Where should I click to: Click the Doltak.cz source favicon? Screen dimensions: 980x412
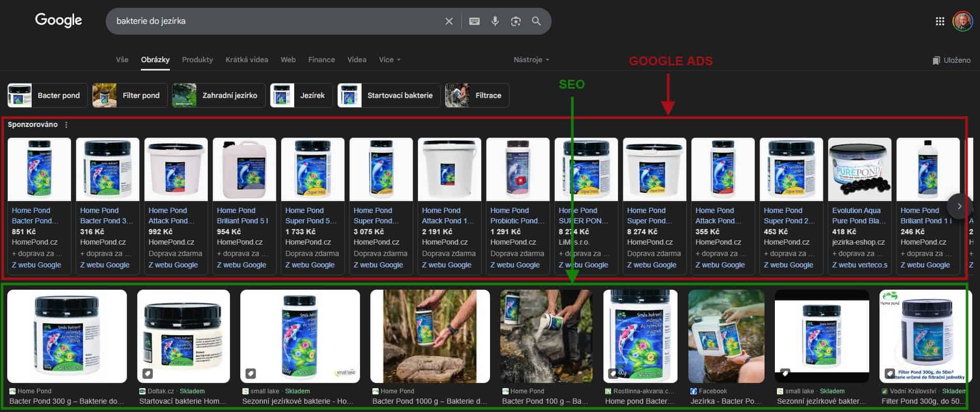(142, 391)
